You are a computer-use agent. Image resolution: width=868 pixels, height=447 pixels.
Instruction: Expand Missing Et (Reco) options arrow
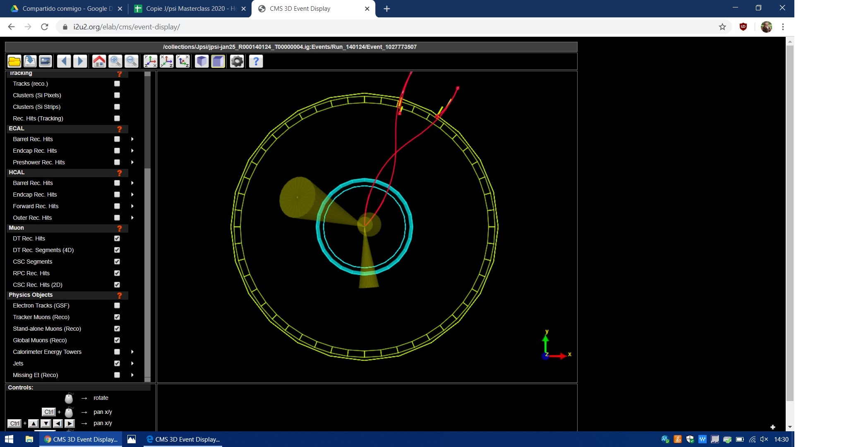[x=132, y=375]
